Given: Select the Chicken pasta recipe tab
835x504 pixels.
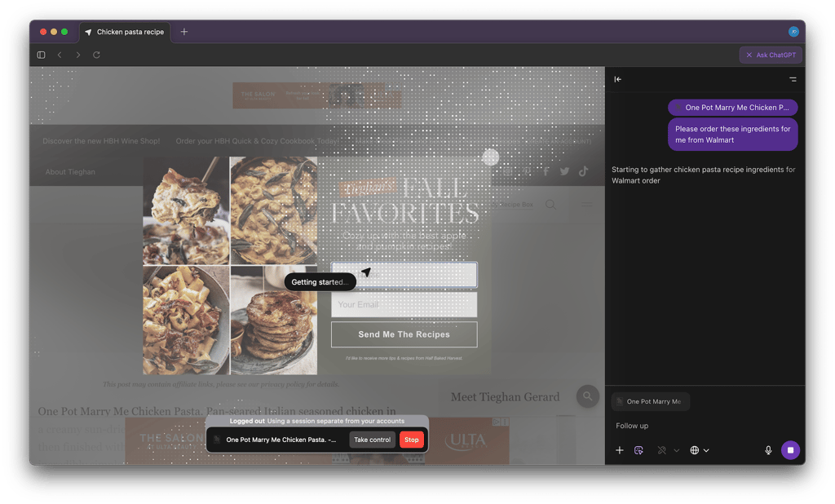Looking at the screenshot, I should pos(125,32).
